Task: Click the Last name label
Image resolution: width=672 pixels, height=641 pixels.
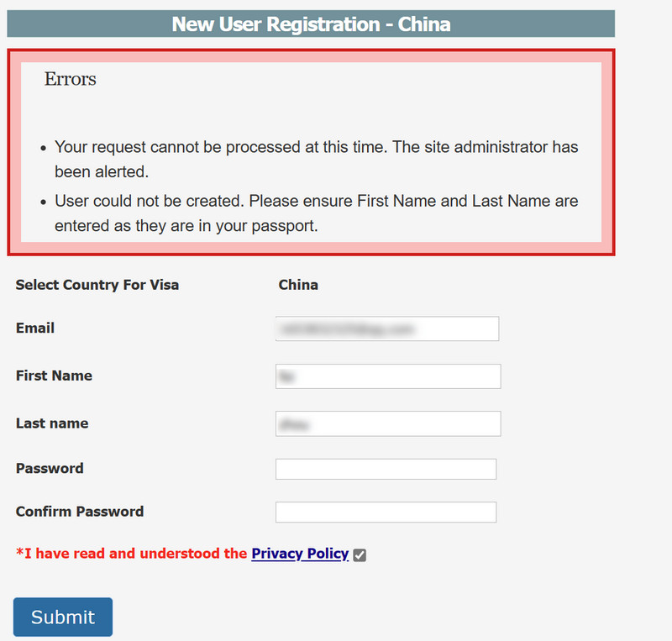Action: tap(52, 423)
